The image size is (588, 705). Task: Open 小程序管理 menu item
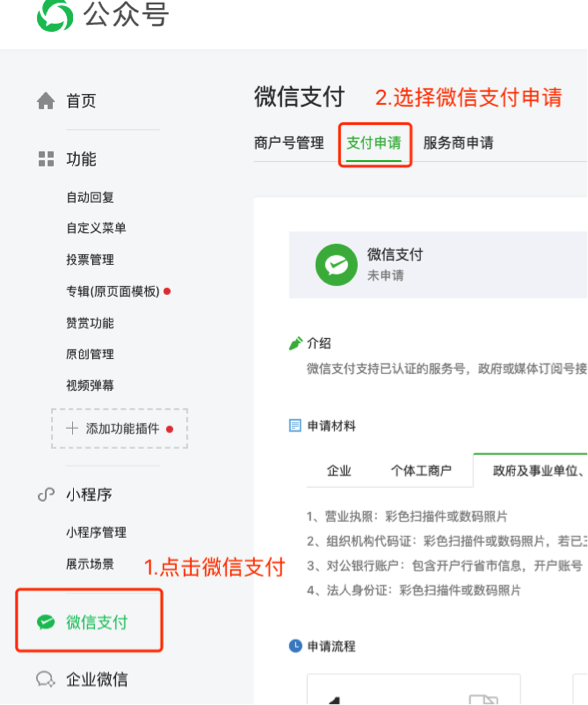[x=95, y=533]
